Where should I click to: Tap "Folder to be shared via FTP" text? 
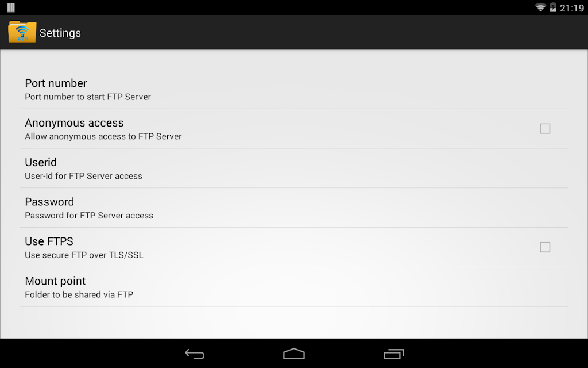(79, 295)
